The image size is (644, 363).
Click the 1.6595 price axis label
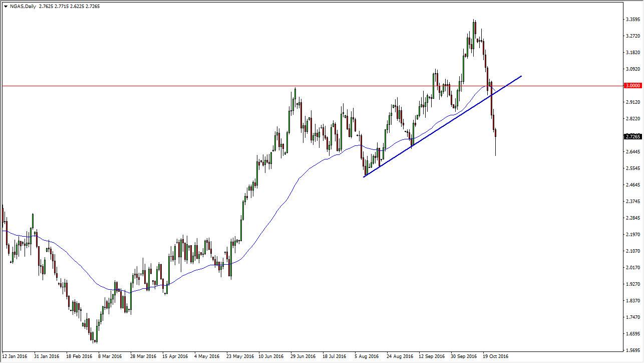click(633, 334)
